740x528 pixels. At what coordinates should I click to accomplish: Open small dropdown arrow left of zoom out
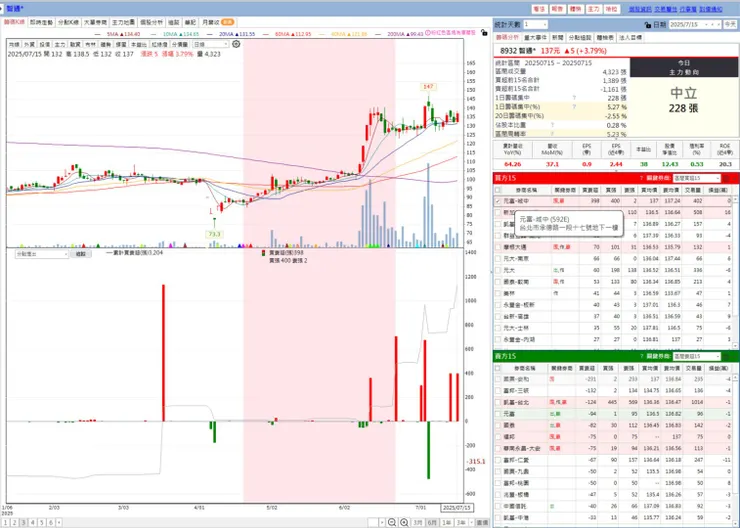coord(382,522)
